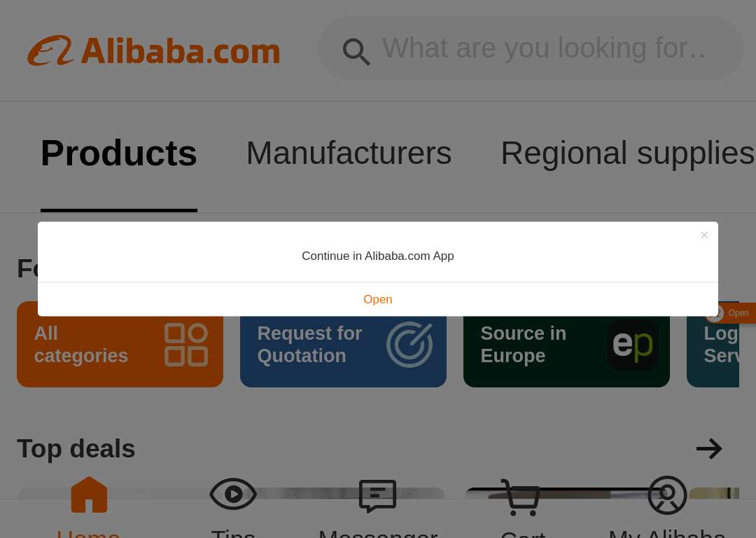Focus the "What are you looking for" search field
The height and width of the screenshot is (538, 756).
(531, 48)
